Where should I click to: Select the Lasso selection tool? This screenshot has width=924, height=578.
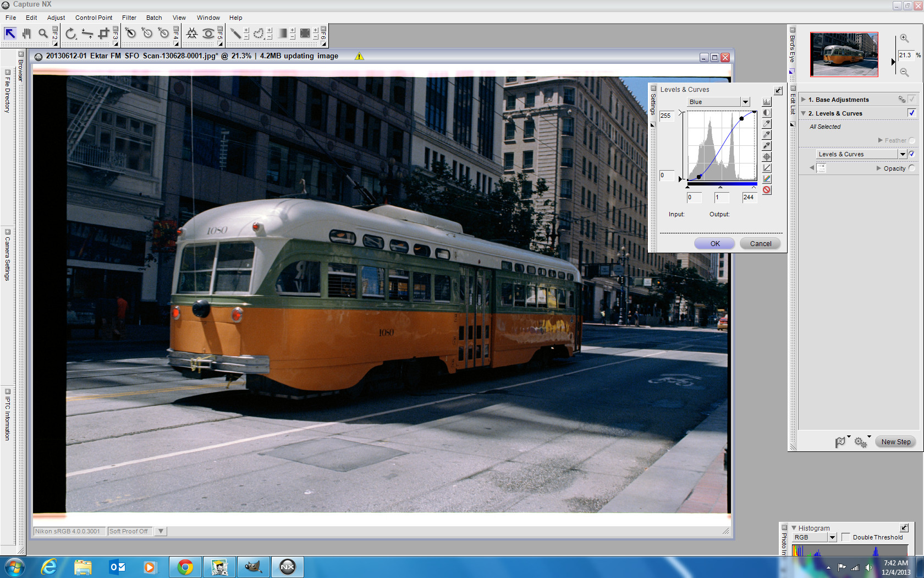[x=258, y=34]
